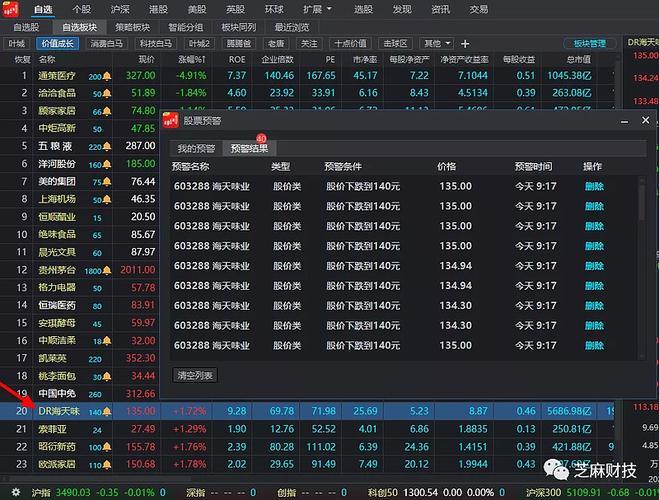
Task: Switch to 板块同列 tab
Action: tap(239, 27)
